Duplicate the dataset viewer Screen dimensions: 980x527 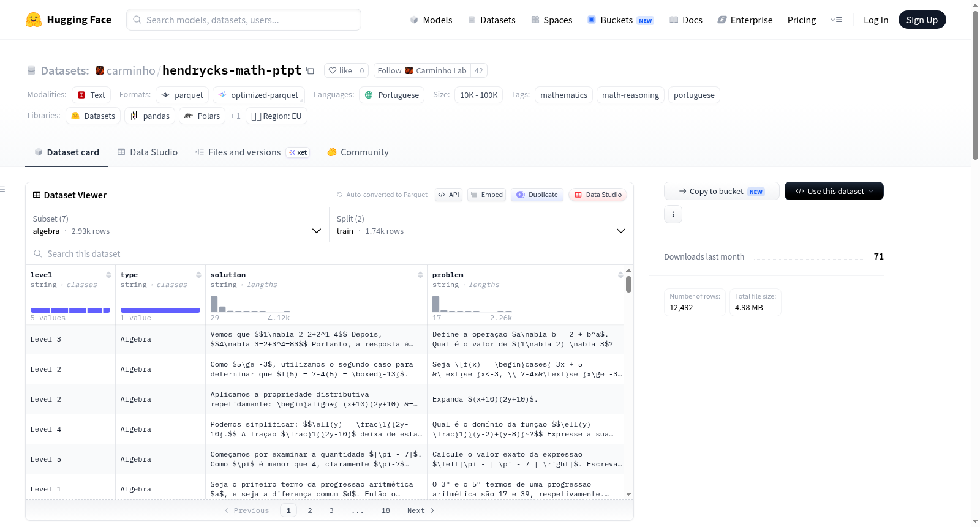tap(537, 195)
